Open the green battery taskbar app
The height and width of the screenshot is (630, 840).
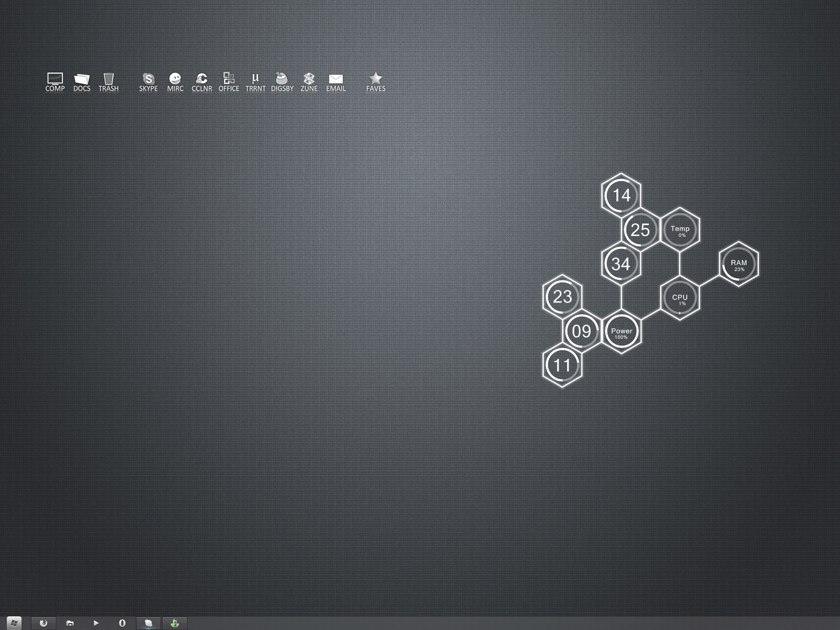click(x=175, y=623)
